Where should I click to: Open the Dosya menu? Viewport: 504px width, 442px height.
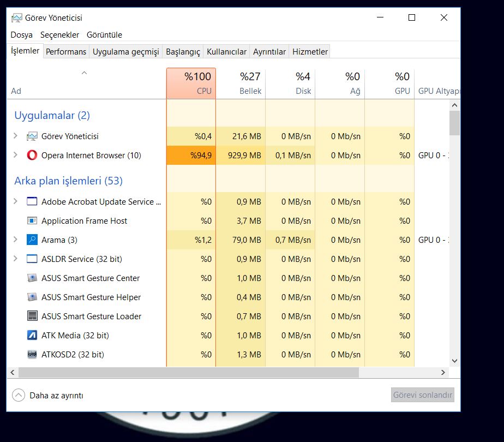click(21, 35)
